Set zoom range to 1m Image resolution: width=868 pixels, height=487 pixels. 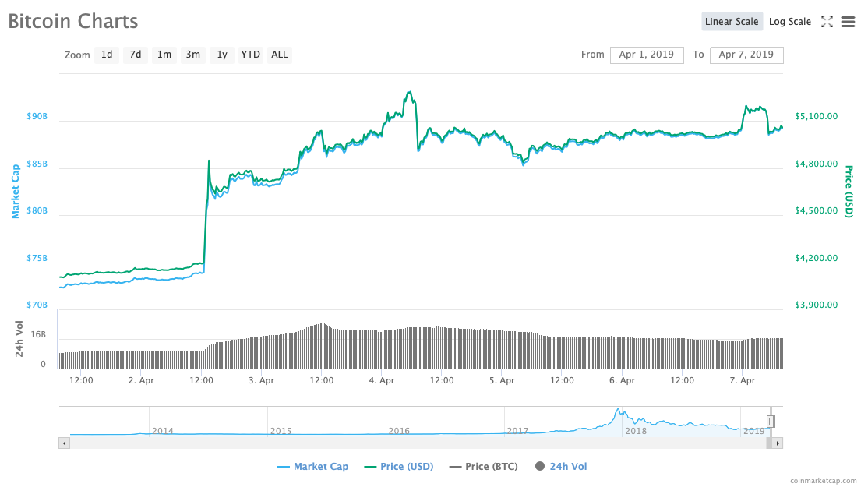point(164,55)
